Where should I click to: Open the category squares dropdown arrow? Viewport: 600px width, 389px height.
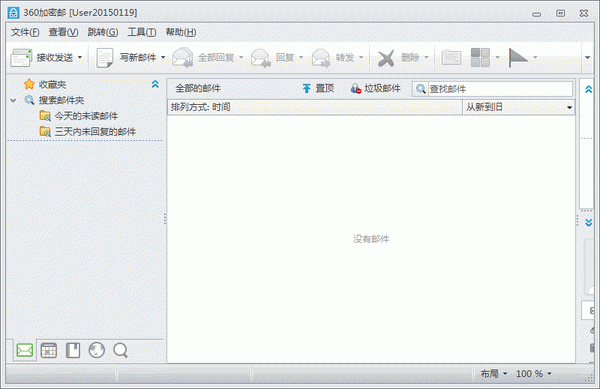click(497, 58)
